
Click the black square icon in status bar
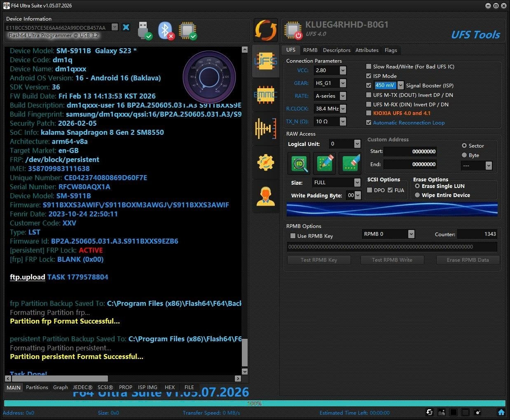[454, 412]
